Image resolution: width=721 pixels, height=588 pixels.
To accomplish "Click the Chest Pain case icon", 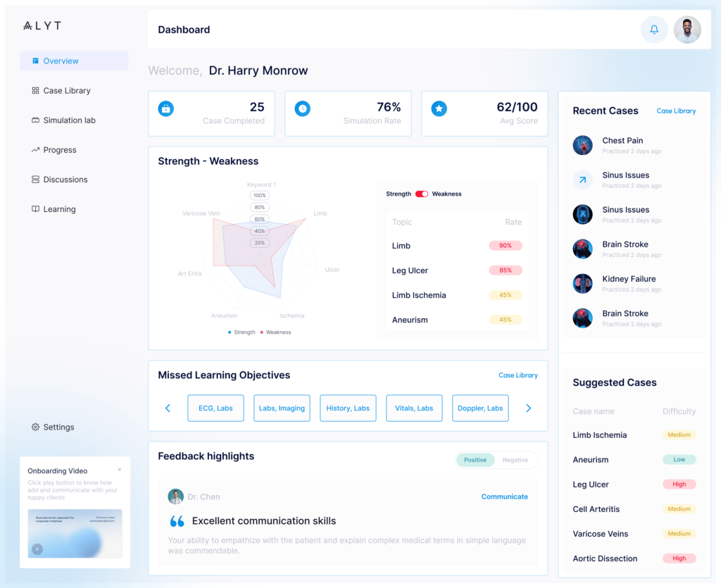I will [x=582, y=145].
